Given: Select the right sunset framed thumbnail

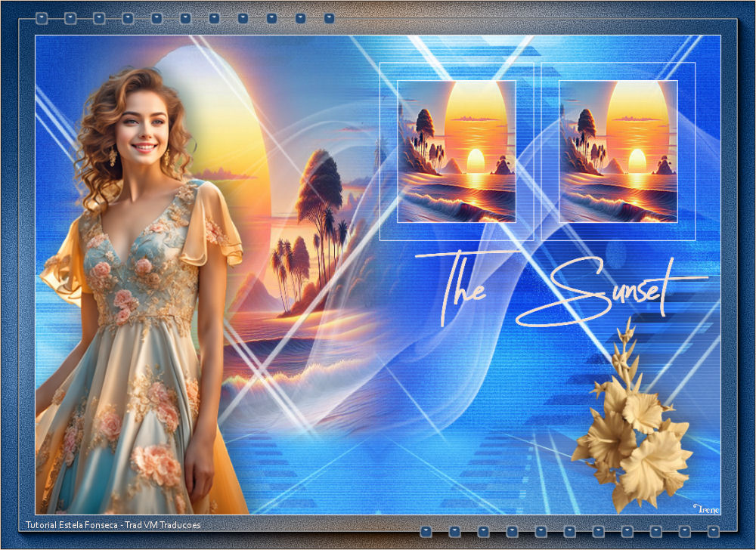Looking at the screenshot, I should pos(618,151).
